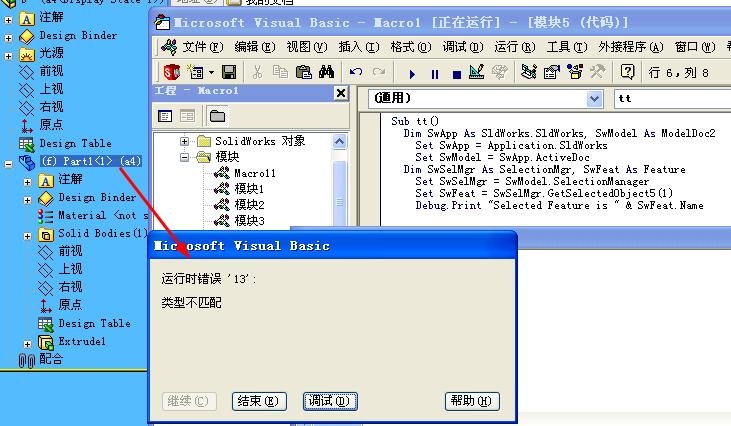
Task: Expand the SolidWorks 对象 folder
Action: point(185,141)
